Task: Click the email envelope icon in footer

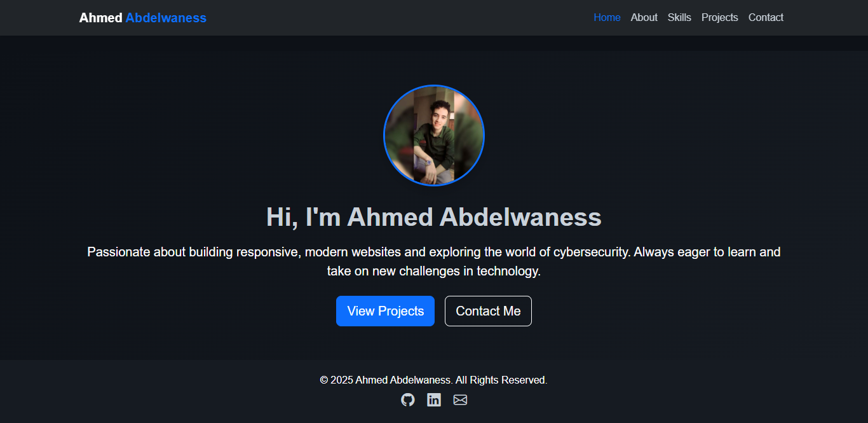Action: [x=460, y=399]
